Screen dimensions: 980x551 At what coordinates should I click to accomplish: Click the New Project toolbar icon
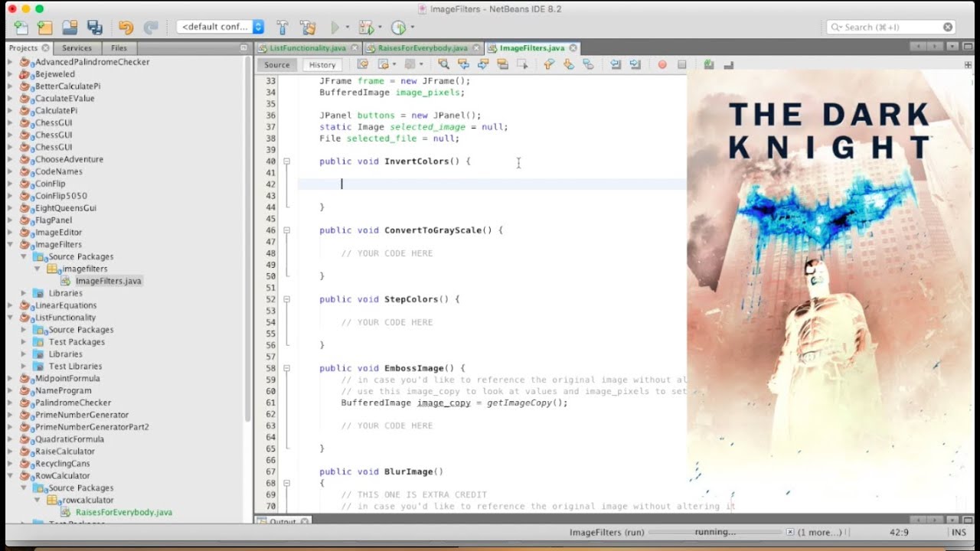click(45, 28)
